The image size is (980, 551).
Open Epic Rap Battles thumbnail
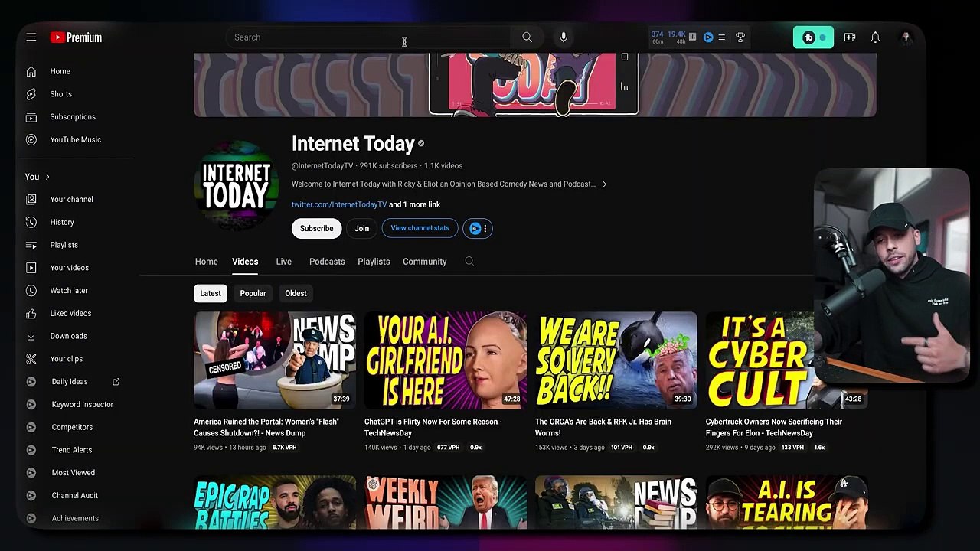[x=275, y=502]
